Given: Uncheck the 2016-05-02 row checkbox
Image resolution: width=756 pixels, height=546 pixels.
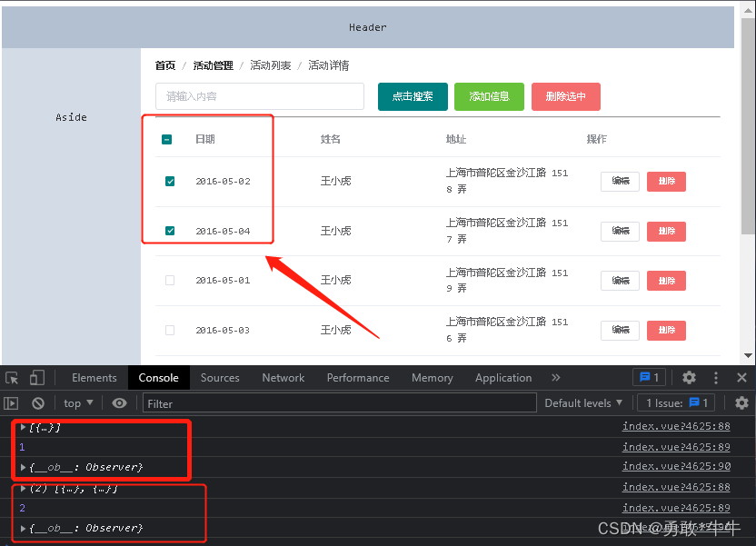Looking at the screenshot, I should click(169, 181).
